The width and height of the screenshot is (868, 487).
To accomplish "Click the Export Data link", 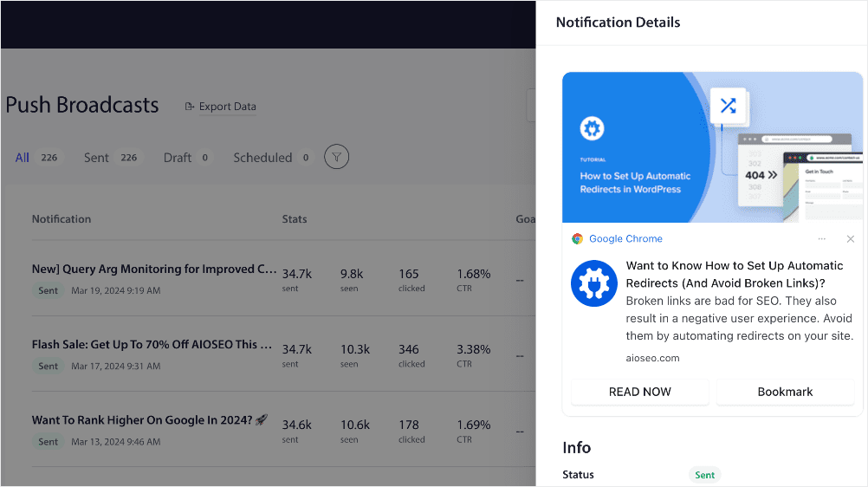I will click(228, 107).
